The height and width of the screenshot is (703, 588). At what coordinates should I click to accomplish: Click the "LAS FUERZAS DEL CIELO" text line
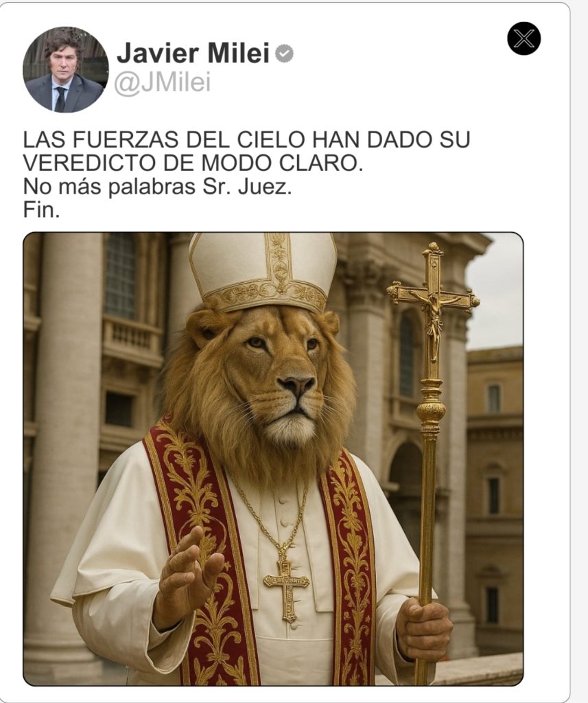(246, 139)
